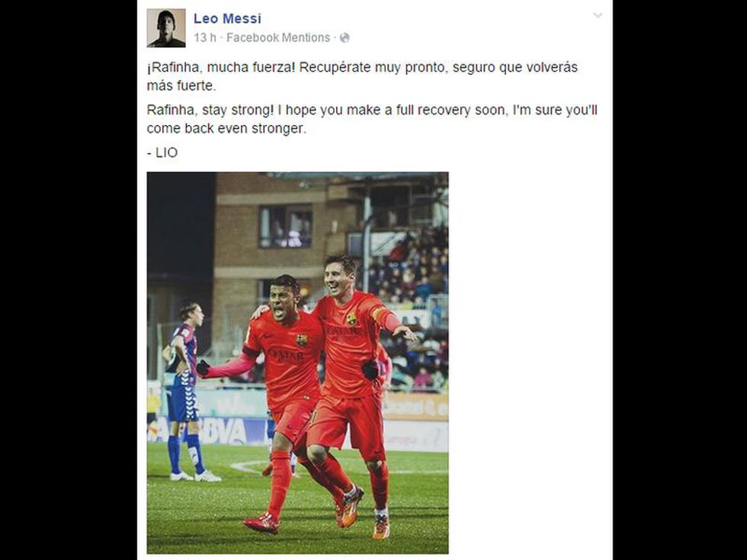Click the Spanish message starting "¡Rafinha, mucha fuerza!"
Screen dimensions: 747x560
362,76
